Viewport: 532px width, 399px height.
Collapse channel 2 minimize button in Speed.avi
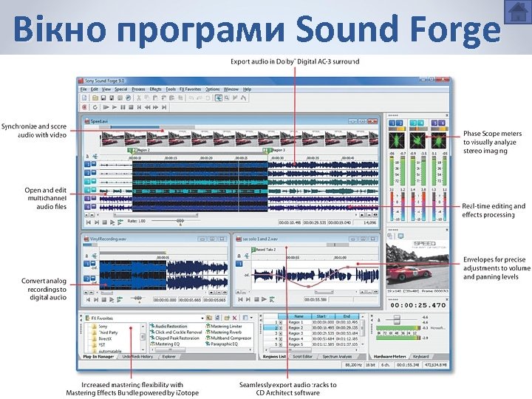[x=94, y=172]
